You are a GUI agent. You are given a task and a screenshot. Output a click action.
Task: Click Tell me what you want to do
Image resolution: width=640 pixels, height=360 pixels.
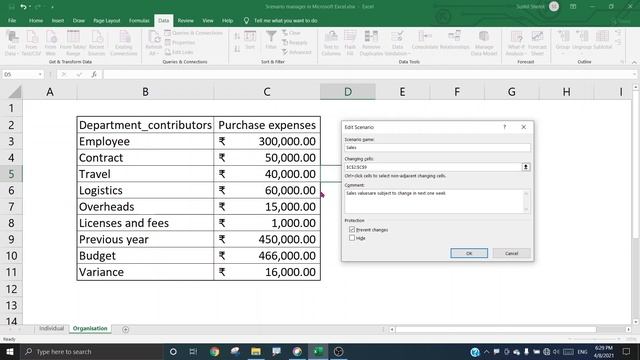coord(285,20)
